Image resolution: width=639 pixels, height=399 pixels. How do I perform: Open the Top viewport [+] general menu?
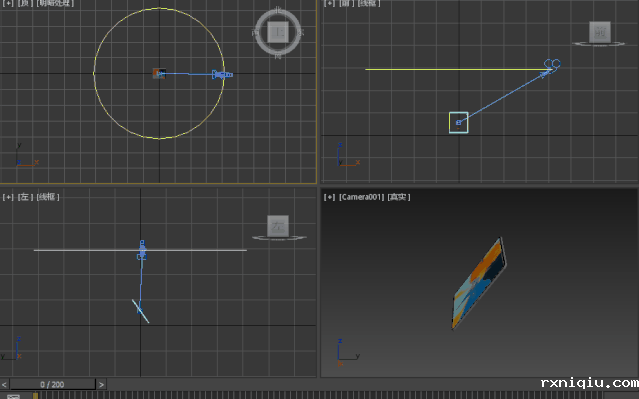point(7,3)
